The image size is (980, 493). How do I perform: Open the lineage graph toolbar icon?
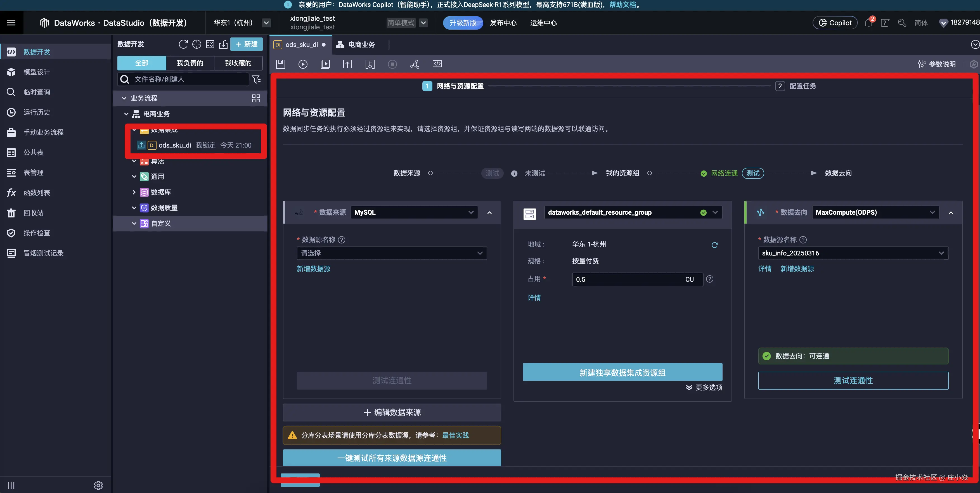click(x=415, y=64)
